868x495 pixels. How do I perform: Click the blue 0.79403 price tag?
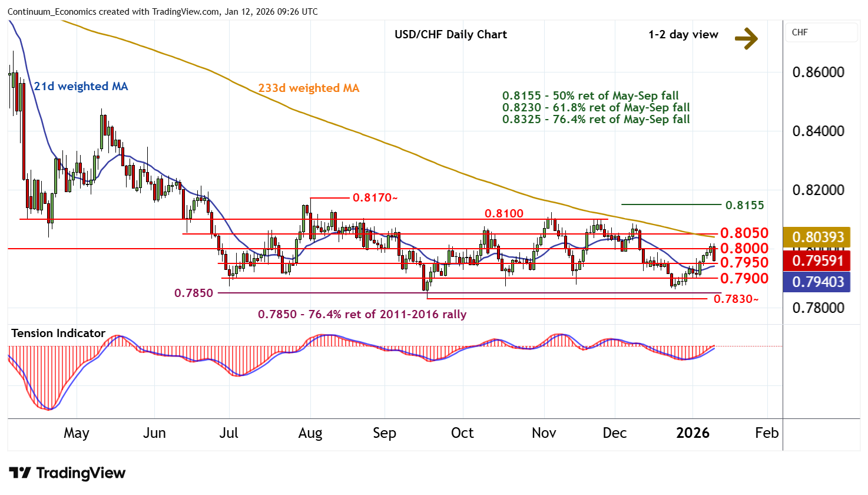817,282
